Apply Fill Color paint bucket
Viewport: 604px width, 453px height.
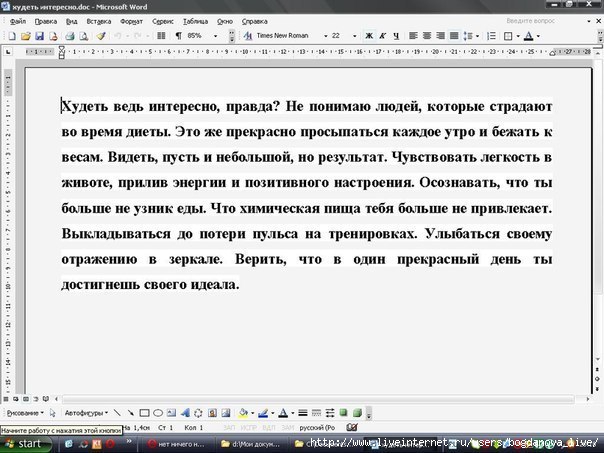(x=243, y=413)
